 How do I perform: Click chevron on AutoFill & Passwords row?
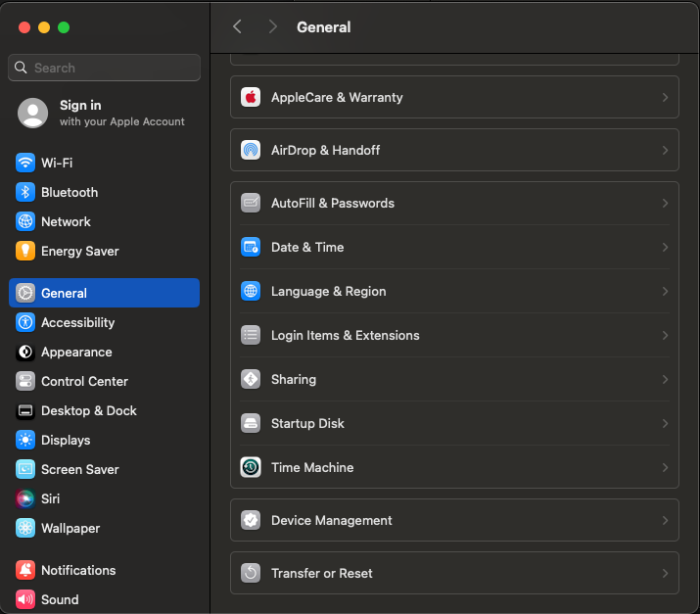(665, 203)
